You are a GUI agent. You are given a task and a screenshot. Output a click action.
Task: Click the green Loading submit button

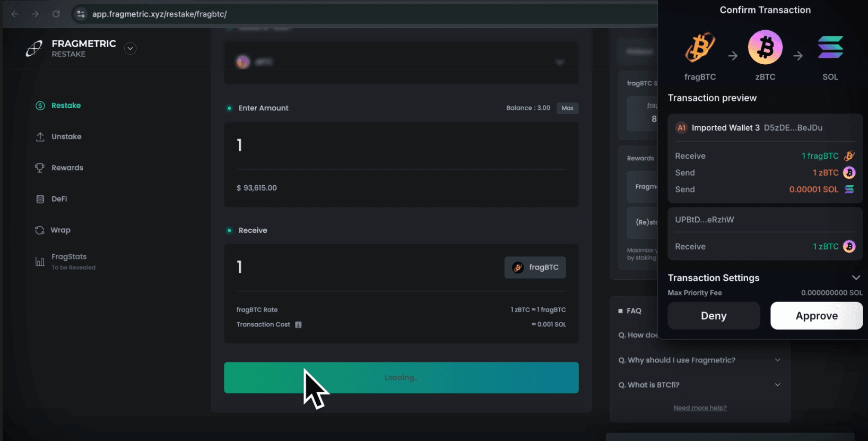click(401, 377)
